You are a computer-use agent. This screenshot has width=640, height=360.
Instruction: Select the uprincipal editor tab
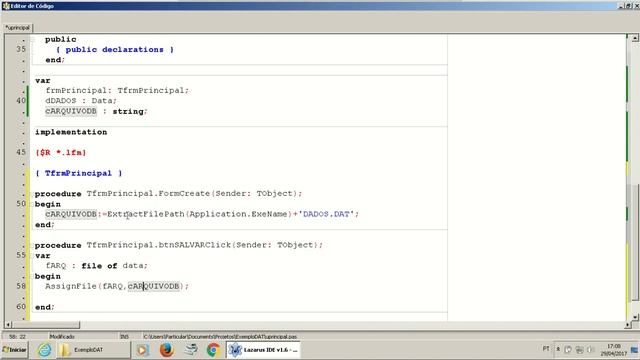tap(17, 28)
